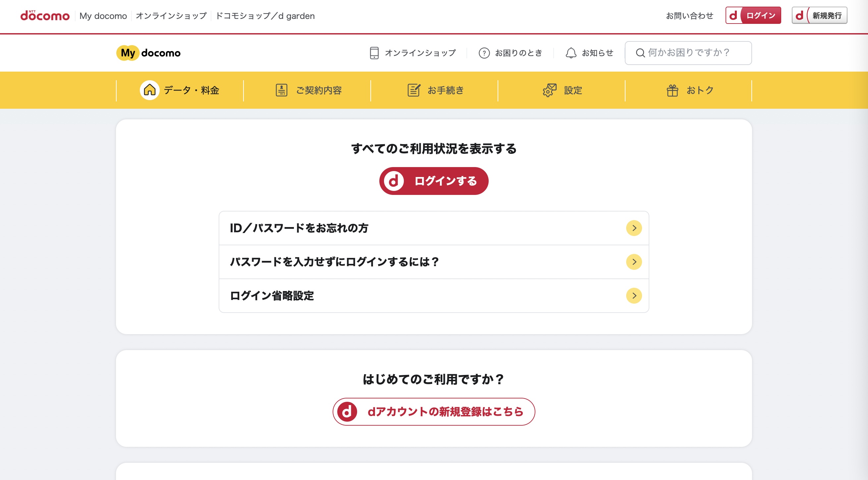Screen dimensions: 868x480
Task: Click the d icon in the 新規発行 button
Action: click(x=800, y=16)
